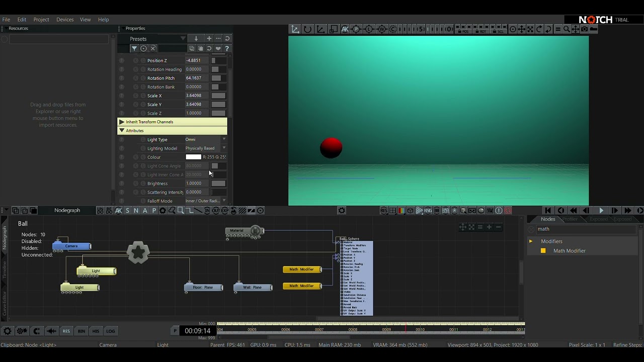Click the LOG button
This screenshot has width=644, height=362.
click(x=110, y=331)
